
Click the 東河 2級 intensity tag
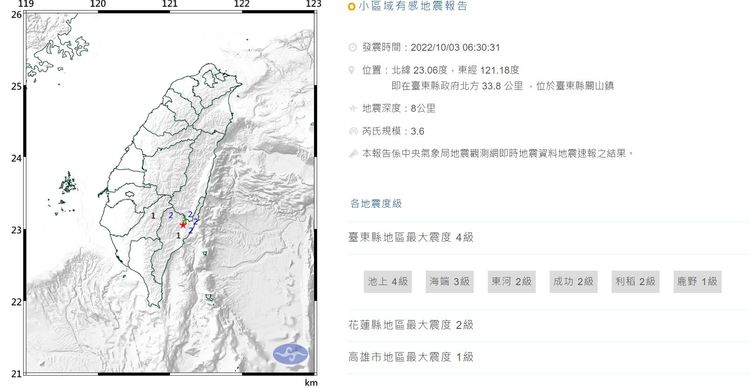tap(511, 281)
